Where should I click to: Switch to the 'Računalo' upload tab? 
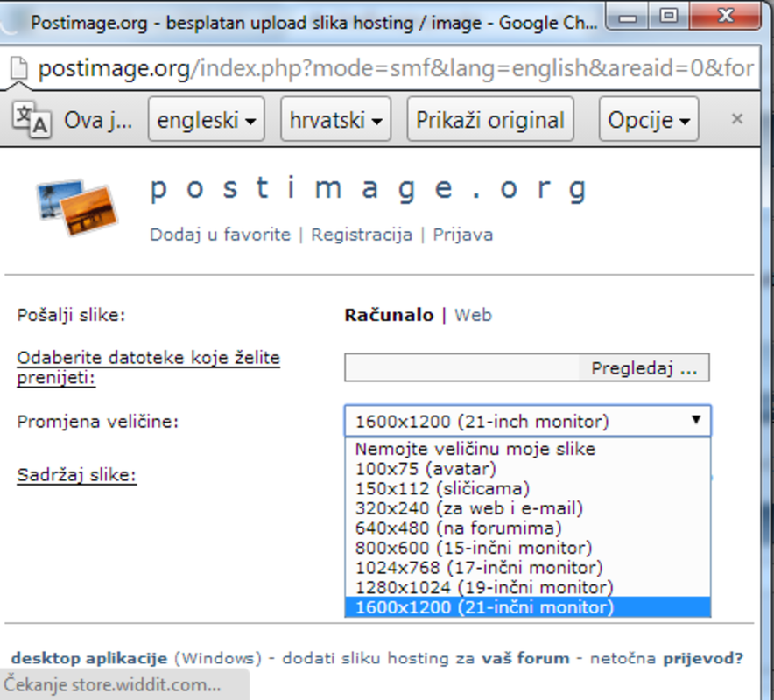389,315
